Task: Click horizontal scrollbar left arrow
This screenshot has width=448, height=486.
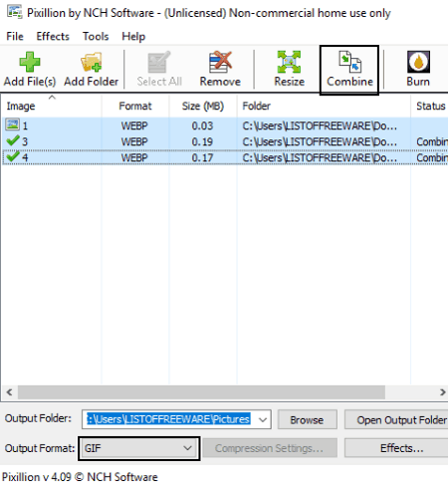Action: 9,392
